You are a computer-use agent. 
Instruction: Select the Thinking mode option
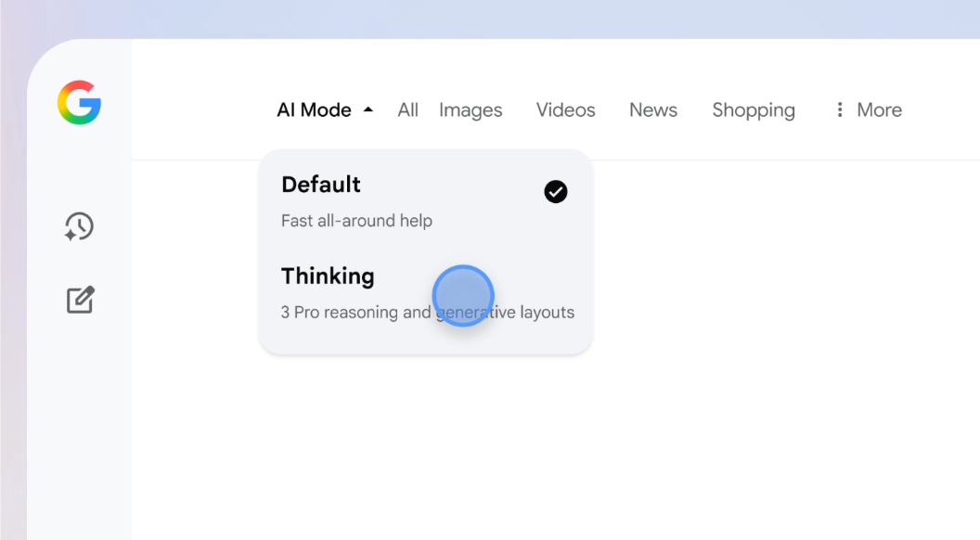pyautogui.click(x=328, y=276)
